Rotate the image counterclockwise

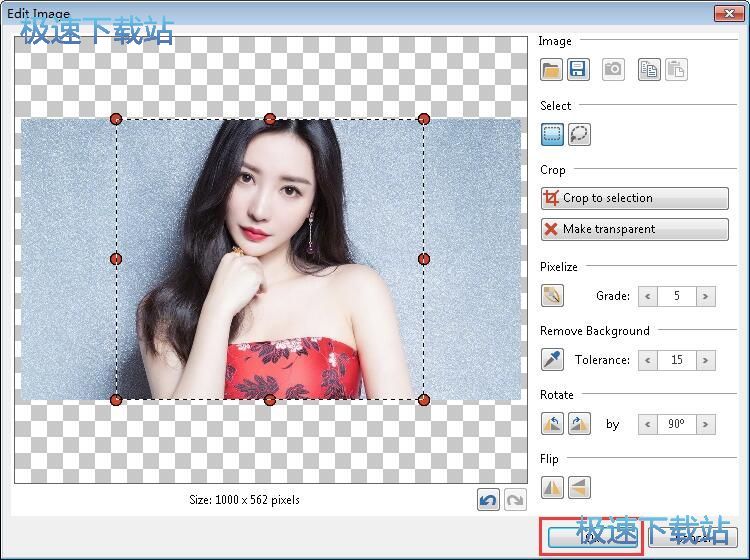(x=552, y=424)
